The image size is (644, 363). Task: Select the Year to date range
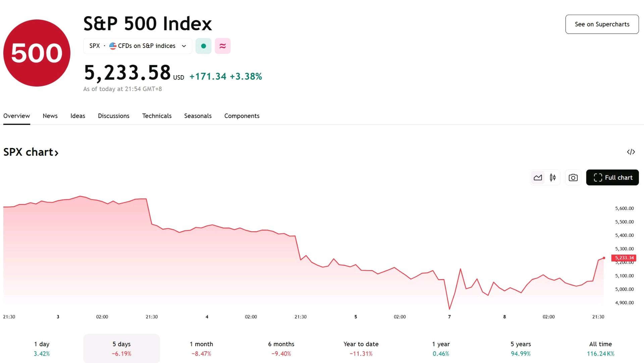click(361, 349)
